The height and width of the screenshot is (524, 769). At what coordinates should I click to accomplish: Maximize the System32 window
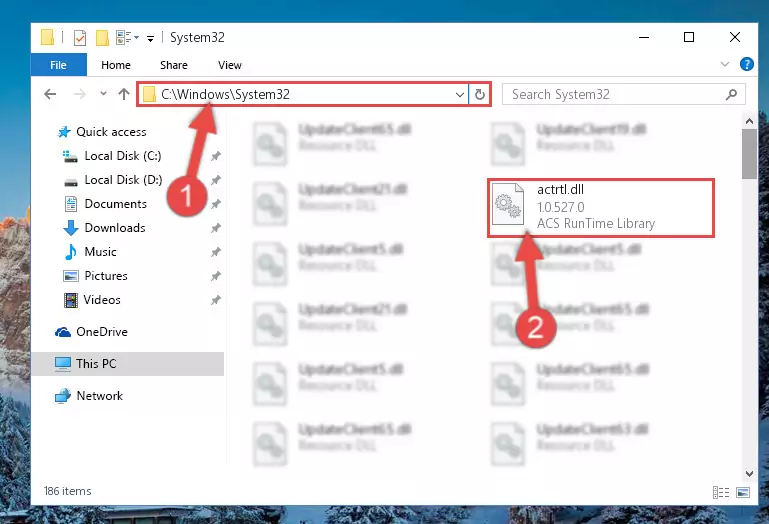coord(689,37)
